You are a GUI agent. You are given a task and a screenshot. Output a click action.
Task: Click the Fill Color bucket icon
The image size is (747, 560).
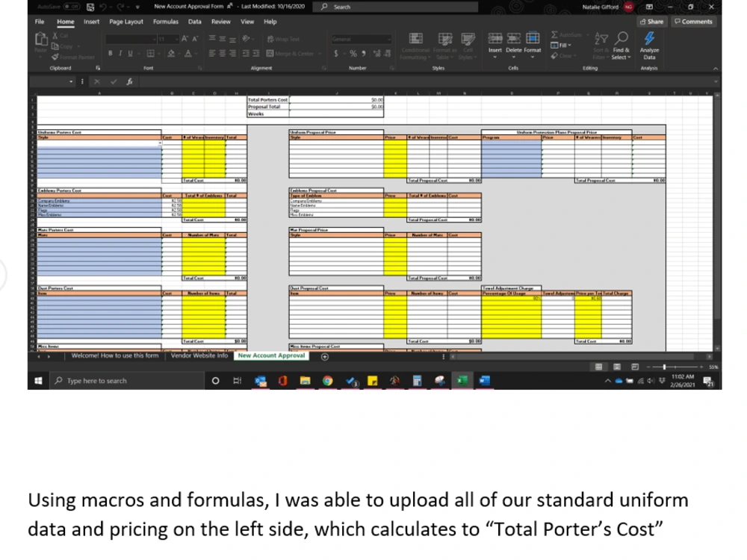[x=171, y=53]
